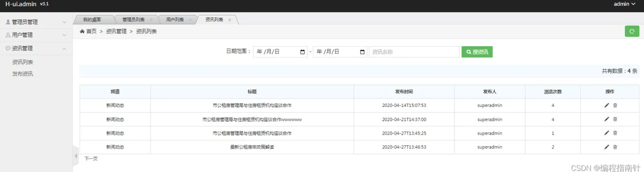
Task: Click the 资讯名称 search input field
Action: [x=414, y=52]
